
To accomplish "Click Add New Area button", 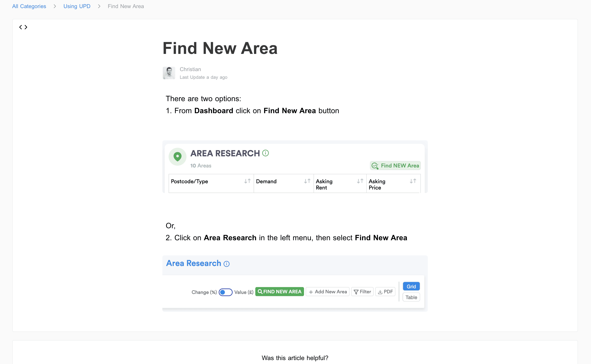I will point(327,292).
